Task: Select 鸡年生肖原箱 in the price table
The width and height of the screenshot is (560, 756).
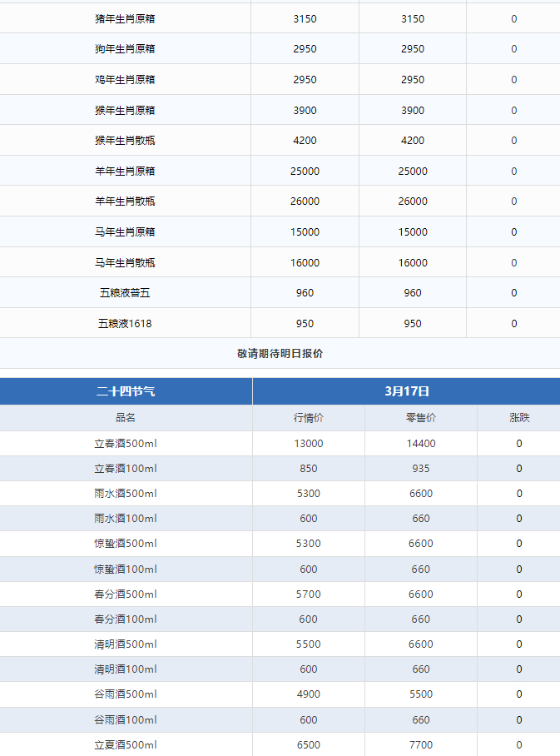Action: click(125, 80)
